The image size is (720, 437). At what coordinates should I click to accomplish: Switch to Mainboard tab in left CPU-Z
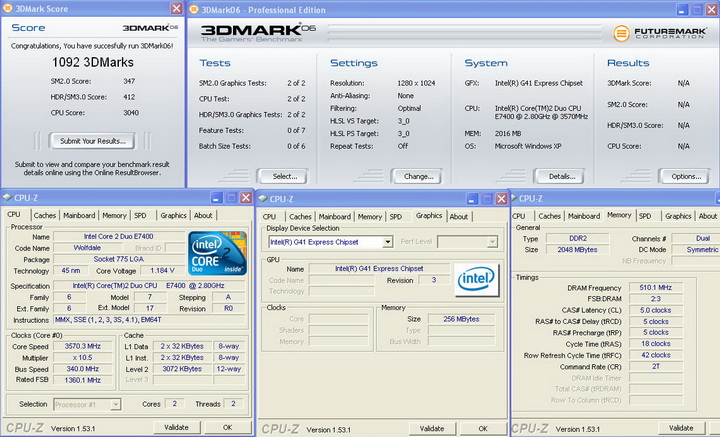click(79, 215)
